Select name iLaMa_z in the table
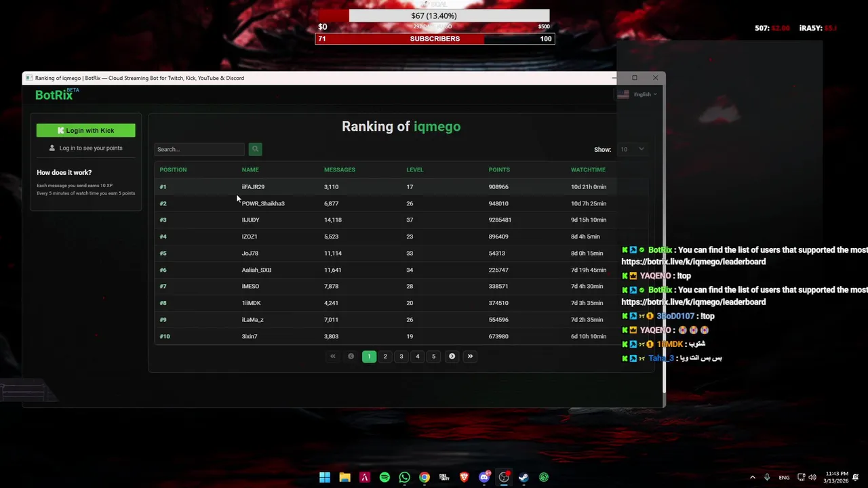 [252, 320]
